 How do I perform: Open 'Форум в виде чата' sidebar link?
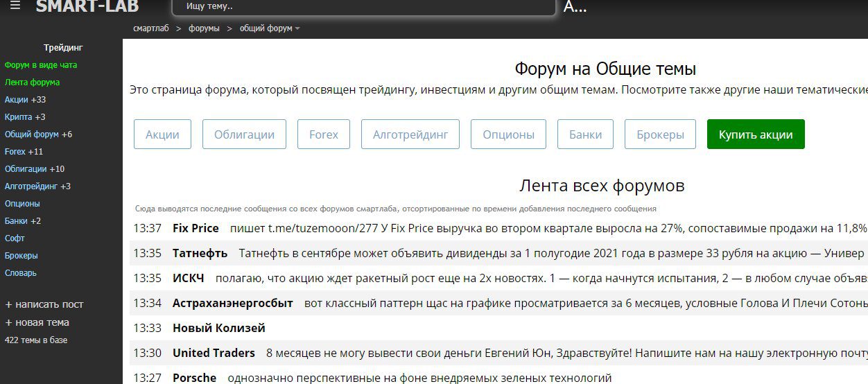[41, 65]
